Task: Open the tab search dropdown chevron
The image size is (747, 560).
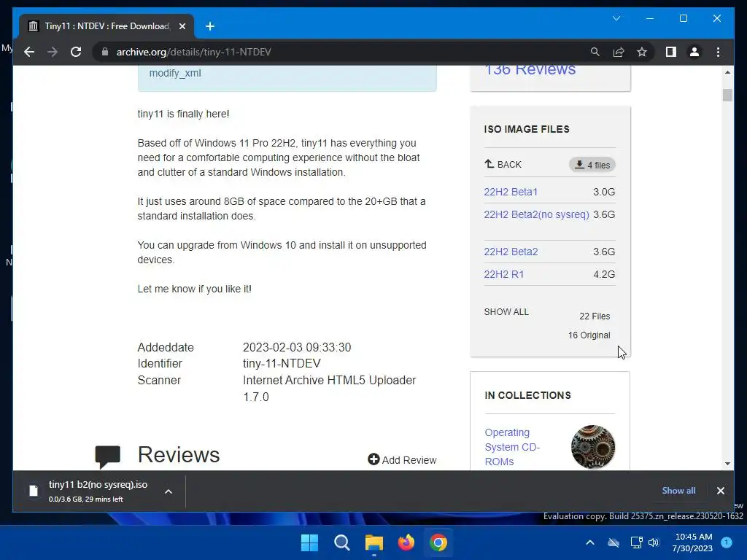Action: click(x=616, y=18)
